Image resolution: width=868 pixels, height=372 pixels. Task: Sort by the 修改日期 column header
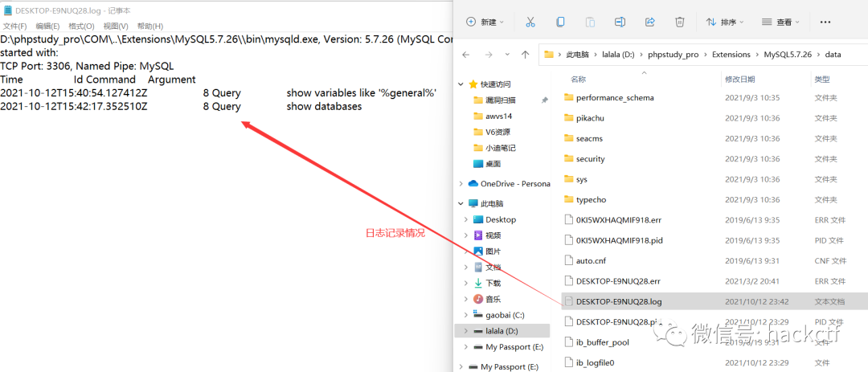(739, 80)
